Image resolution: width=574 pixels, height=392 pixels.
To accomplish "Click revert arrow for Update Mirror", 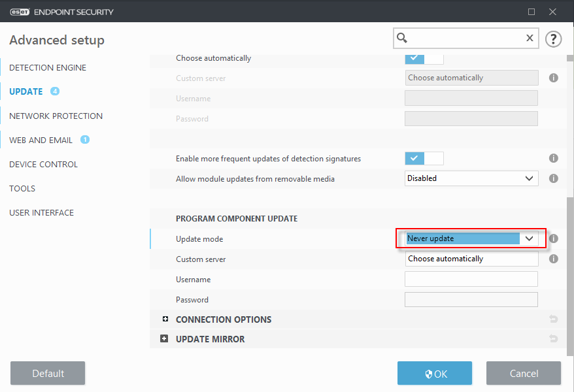I will pos(553,339).
